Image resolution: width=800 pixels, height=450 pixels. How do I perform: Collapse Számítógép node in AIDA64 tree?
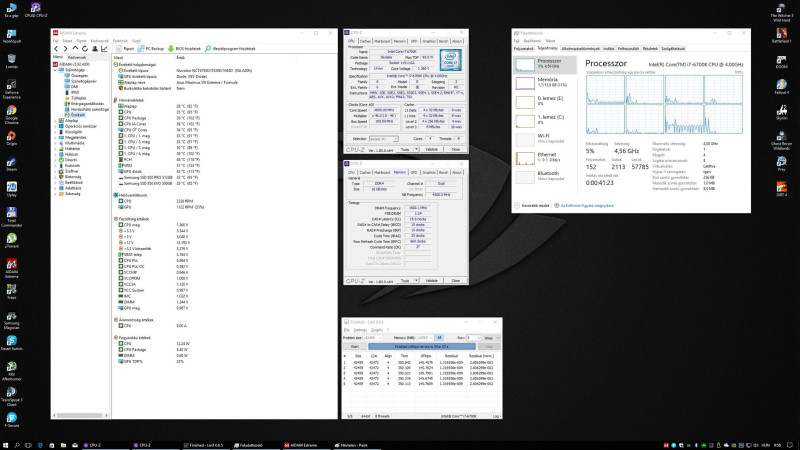pyautogui.click(x=56, y=70)
